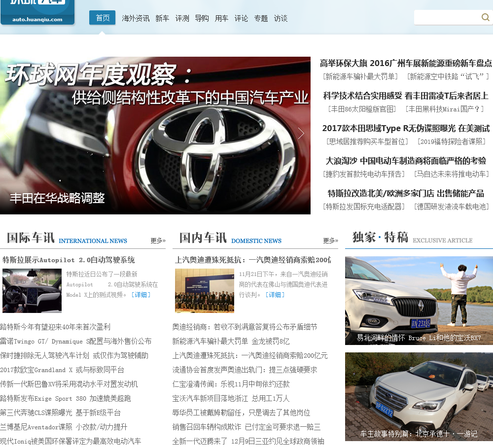Click the auto.huanqiu.com site logo
Image resolution: width=493 pixels, height=448 pixels.
(x=37, y=12)
